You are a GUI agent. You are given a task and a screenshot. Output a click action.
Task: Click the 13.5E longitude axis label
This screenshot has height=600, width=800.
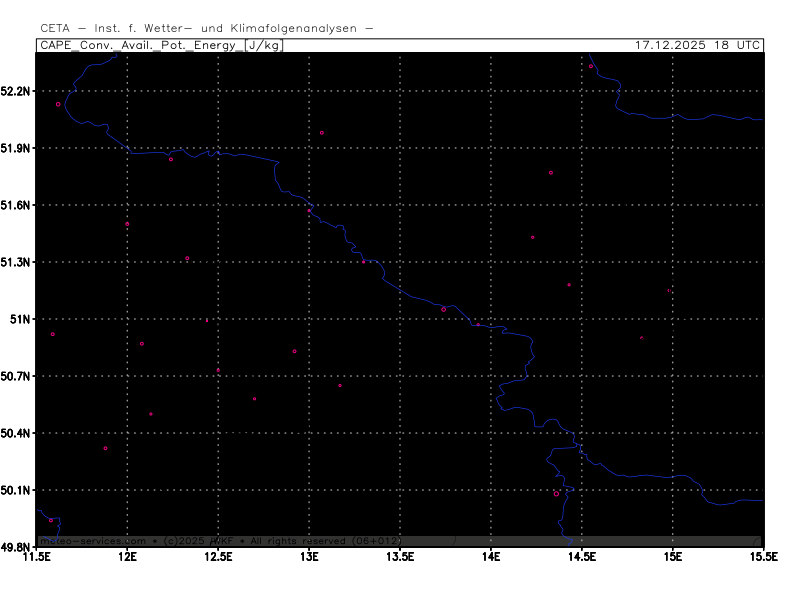pos(400,556)
